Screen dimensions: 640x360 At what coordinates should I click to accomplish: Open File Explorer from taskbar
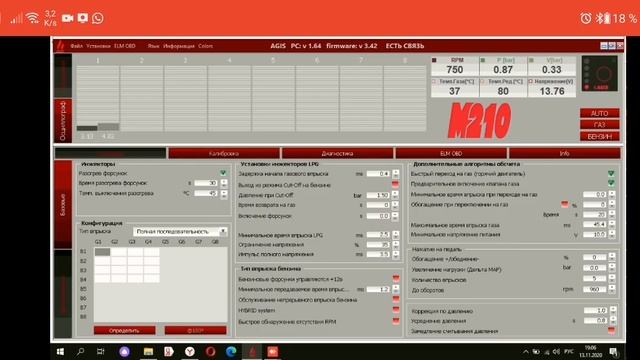[x=149, y=351]
